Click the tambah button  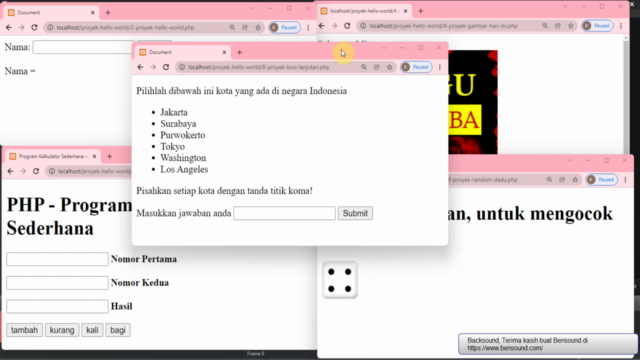point(24,330)
